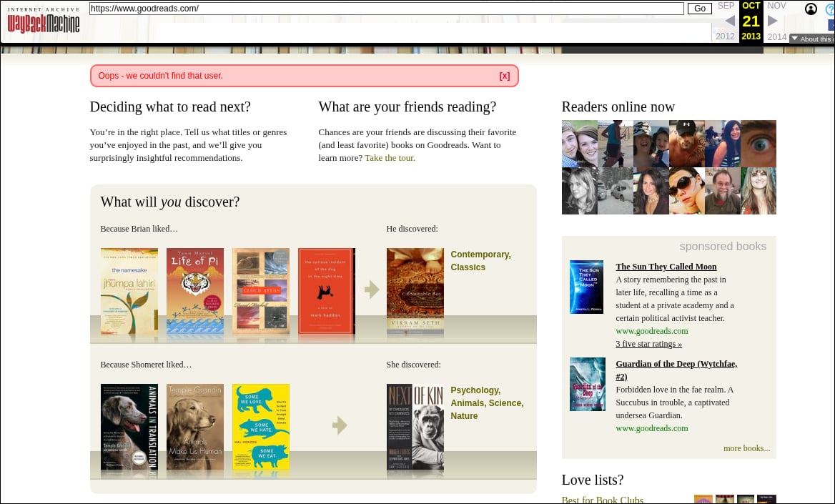
Task: Select year 2012 in Wayback timeline
Action: coord(725,36)
